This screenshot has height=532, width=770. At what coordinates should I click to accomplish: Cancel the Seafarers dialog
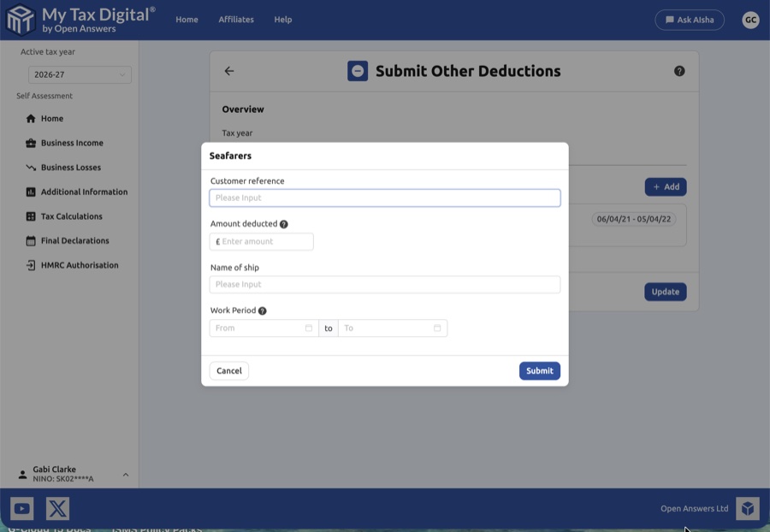(228, 370)
